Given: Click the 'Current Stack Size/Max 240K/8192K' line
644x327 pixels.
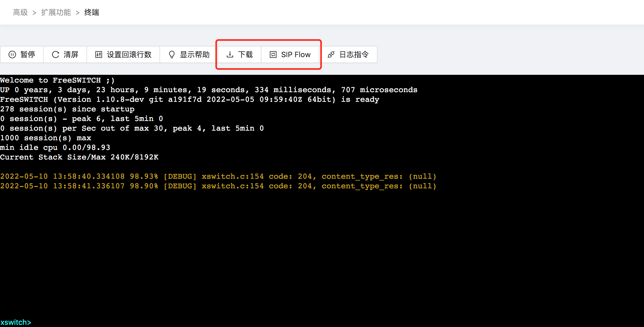Looking at the screenshot, I should click(79, 157).
